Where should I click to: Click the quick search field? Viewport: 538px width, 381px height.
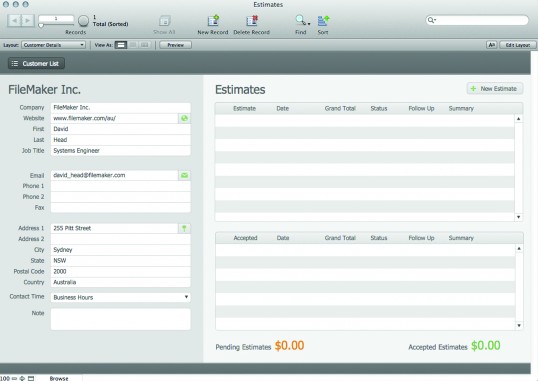pos(477,20)
